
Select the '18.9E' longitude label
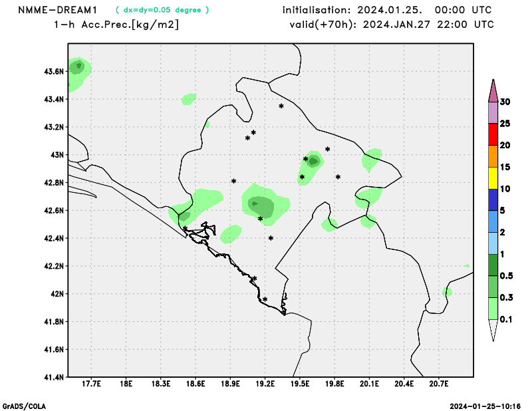coord(230,384)
